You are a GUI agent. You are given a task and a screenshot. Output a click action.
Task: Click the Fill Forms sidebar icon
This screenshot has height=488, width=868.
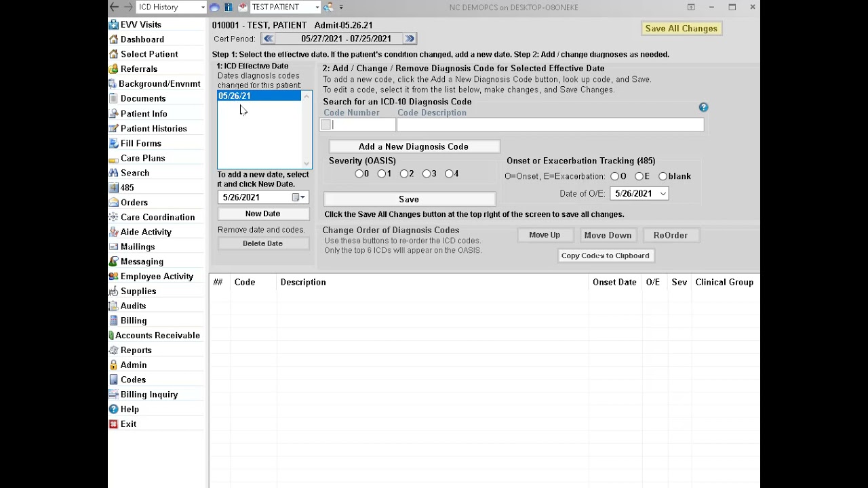click(x=113, y=143)
